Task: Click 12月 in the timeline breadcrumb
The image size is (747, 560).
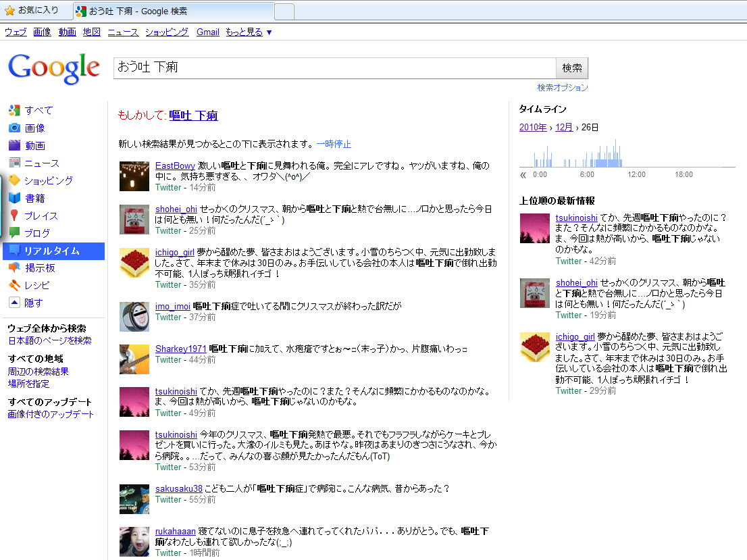Action: point(564,127)
